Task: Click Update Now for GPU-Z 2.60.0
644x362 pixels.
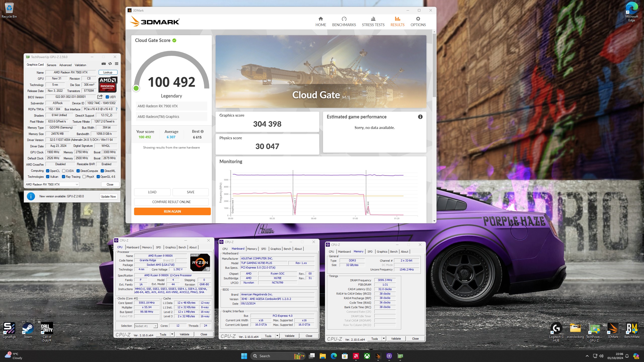Action: pos(108,197)
